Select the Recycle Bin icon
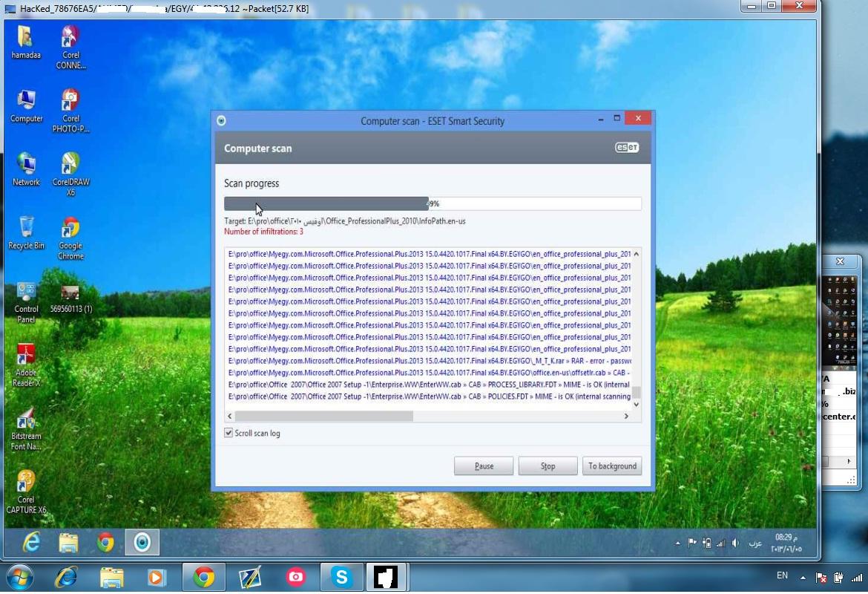Image resolution: width=868 pixels, height=594 pixels. [x=26, y=232]
